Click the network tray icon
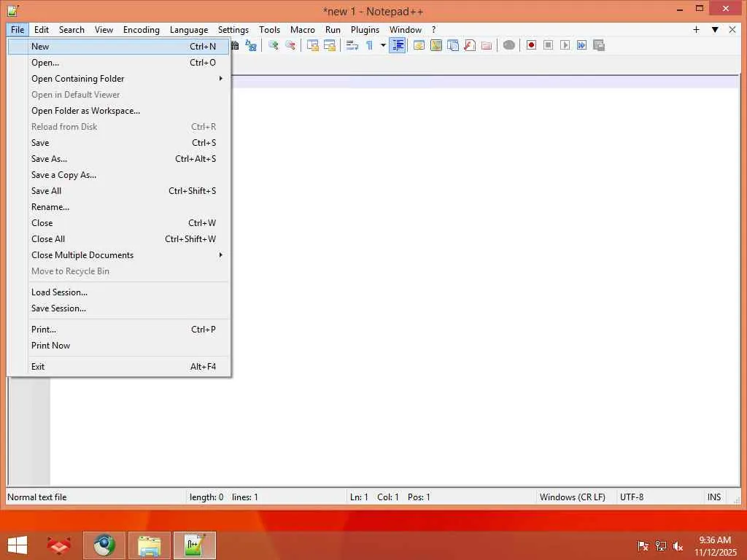 pyautogui.click(x=661, y=546)
